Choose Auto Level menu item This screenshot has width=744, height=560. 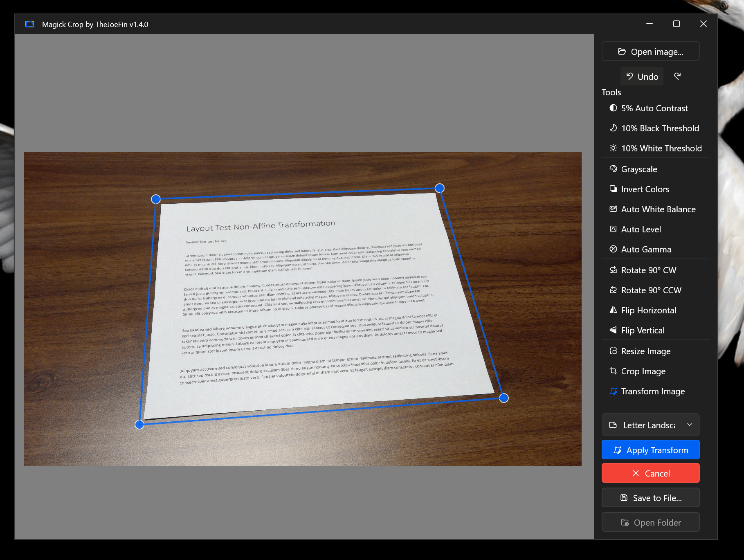pos(641,229)
